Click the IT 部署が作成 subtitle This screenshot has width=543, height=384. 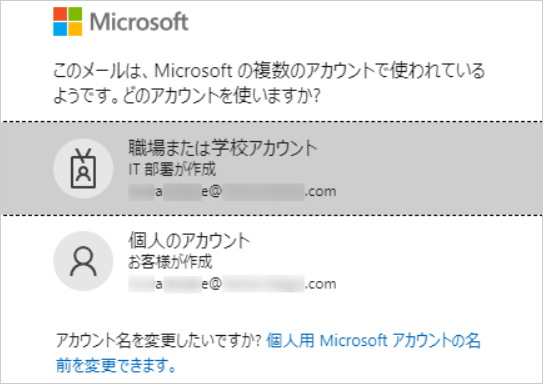[x=172, y=169]
